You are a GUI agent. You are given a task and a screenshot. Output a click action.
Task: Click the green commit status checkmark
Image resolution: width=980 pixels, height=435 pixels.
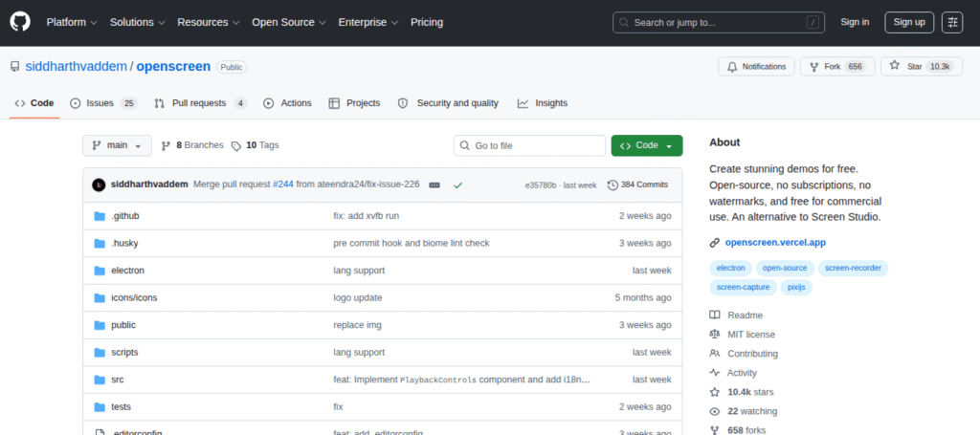(458, 185)
